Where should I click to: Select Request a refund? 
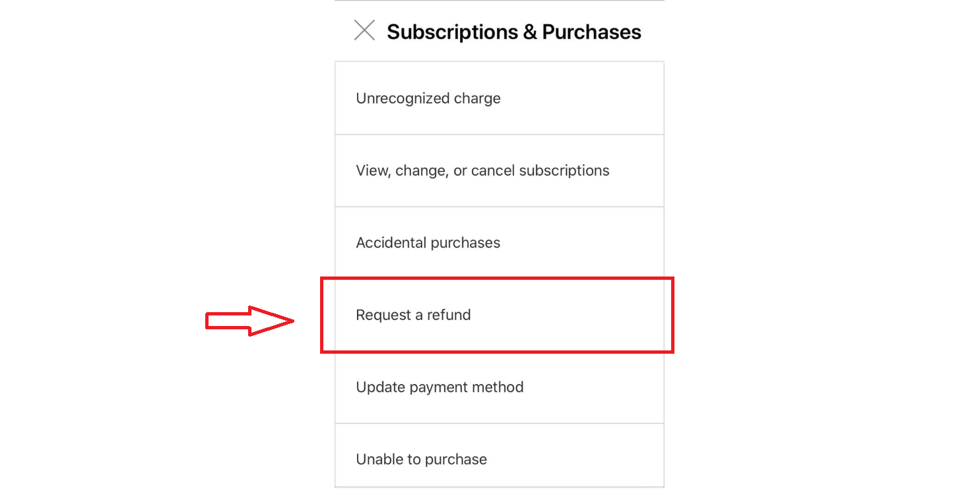pyautogui.click(x=499, y=315)
